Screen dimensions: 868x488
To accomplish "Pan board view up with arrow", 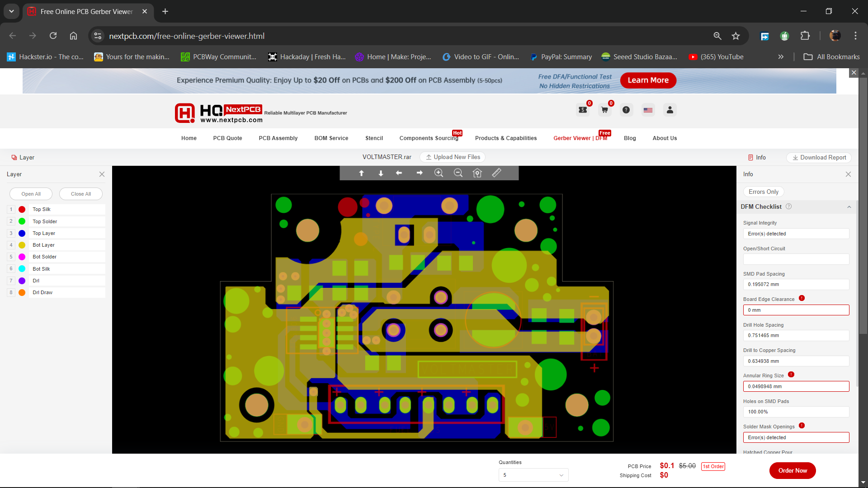I will pyautogui.click(x=361, y=173).
